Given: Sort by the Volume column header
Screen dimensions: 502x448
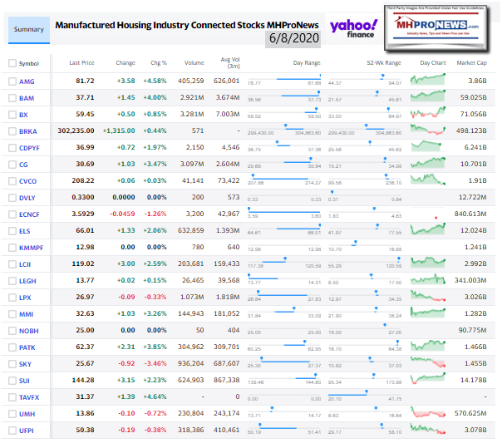Looking at the screenshot, I should point(192,63).
